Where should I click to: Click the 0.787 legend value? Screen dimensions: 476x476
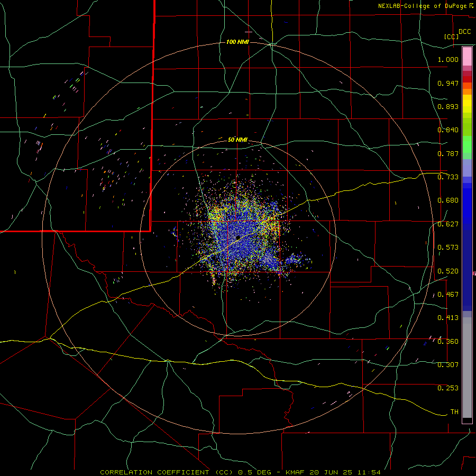pyautogui.click(x=448, y=153)
